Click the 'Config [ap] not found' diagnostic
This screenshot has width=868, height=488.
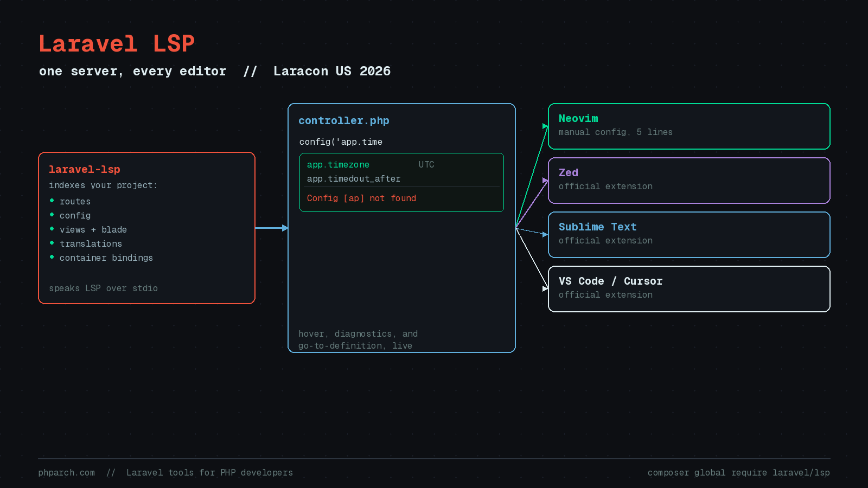(x=361, y=198)
